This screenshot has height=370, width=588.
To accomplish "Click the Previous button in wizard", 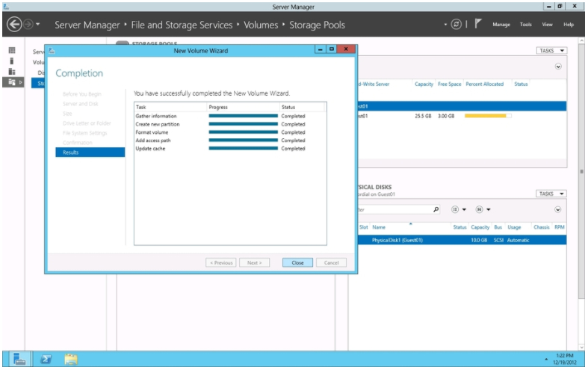I will pyautogui.click(x=221, y=262).
